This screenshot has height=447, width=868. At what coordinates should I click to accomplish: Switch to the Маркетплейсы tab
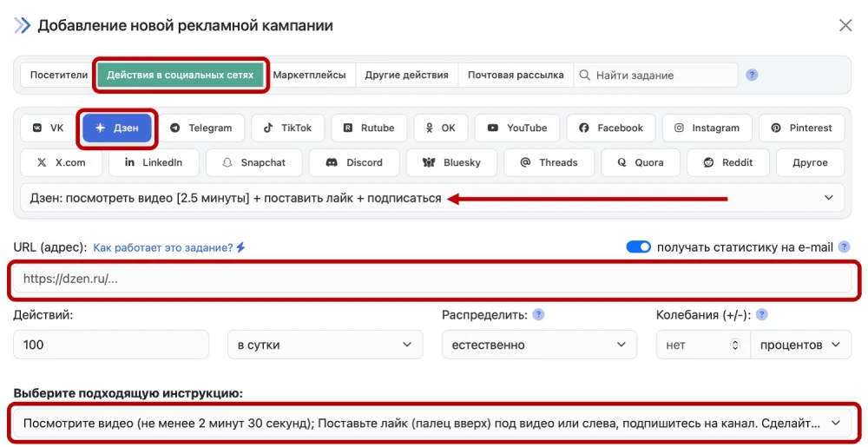[310, 75]
